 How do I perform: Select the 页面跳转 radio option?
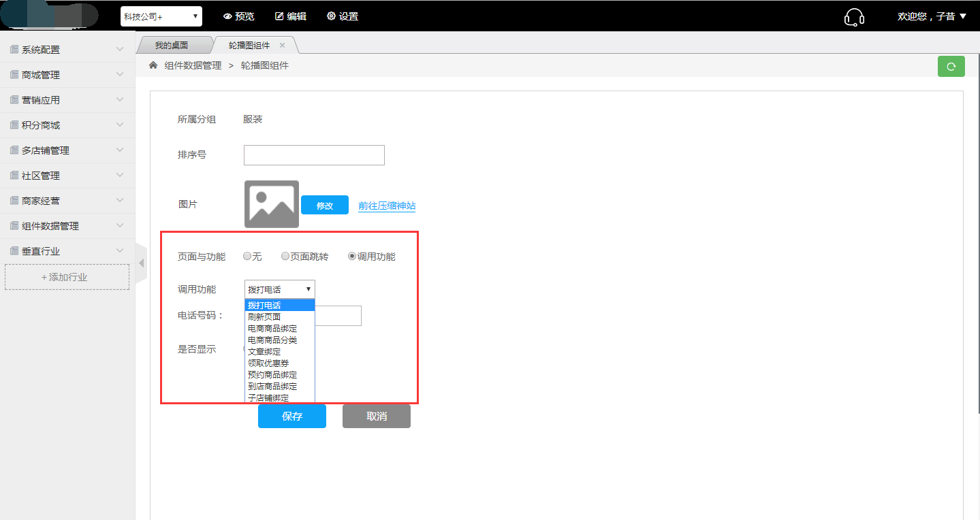pos(285,257)
